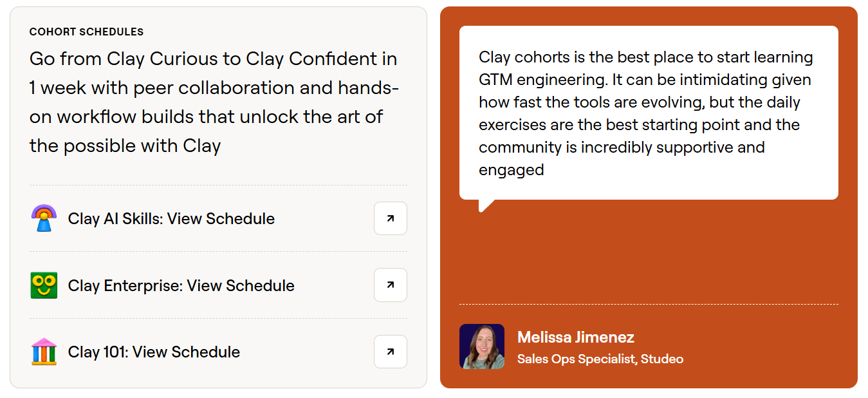Click the white testimonial speech bubble
Viewport: 868px width, 398px height.
pos(649,113)
